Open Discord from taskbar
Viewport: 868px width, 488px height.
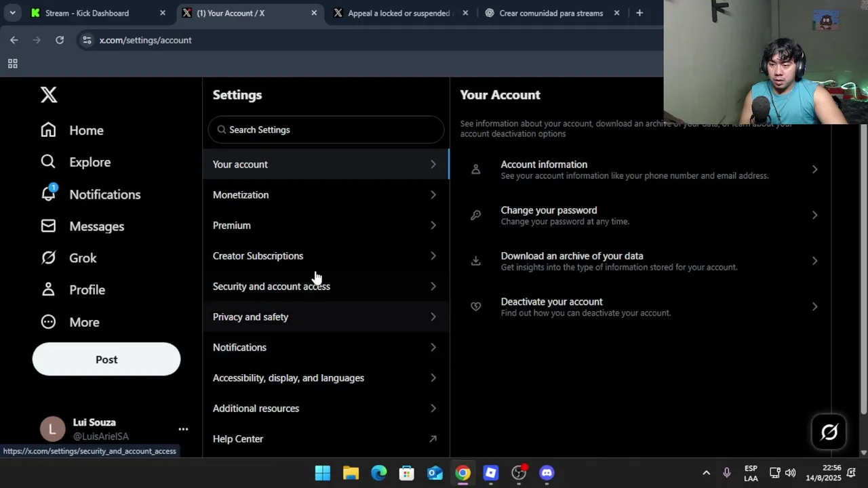(547, 473)
